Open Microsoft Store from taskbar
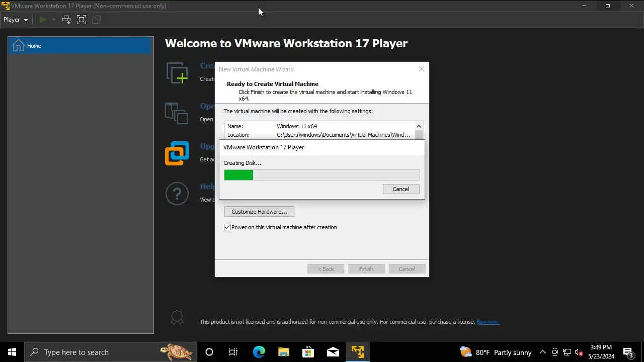The width and height of the screenshot is (644, 362). point(308,352)
